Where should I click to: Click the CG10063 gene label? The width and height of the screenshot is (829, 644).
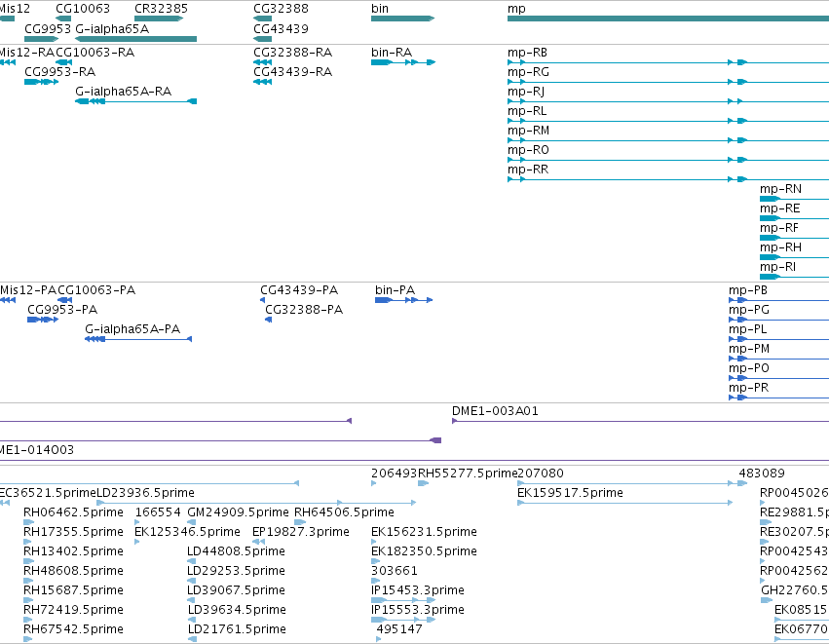pos(83,9)
